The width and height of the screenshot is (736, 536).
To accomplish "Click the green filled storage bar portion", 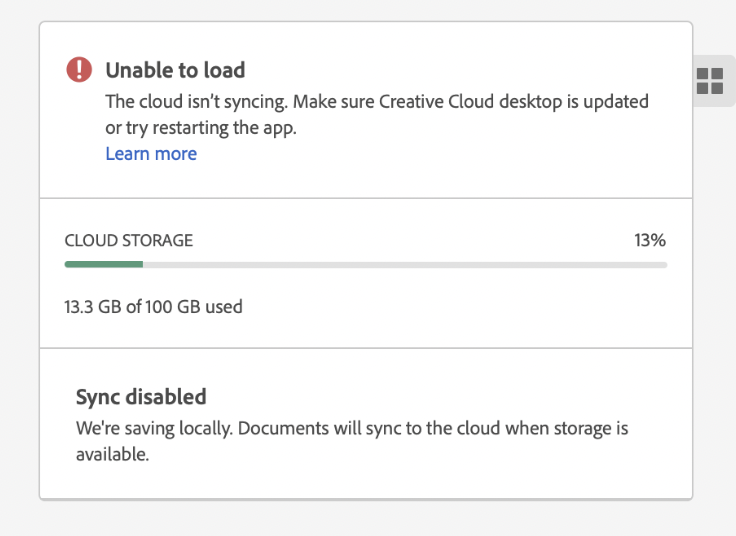I will click(x=104, y=264).
